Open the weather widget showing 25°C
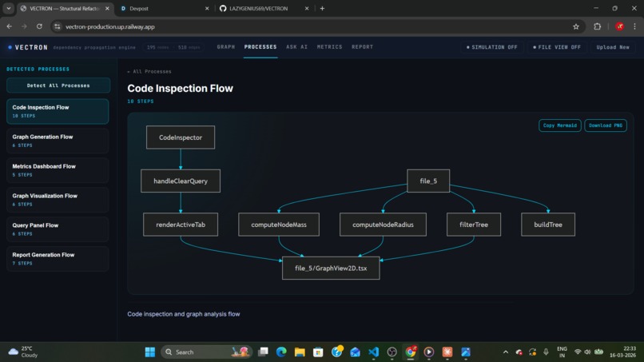 24,352
